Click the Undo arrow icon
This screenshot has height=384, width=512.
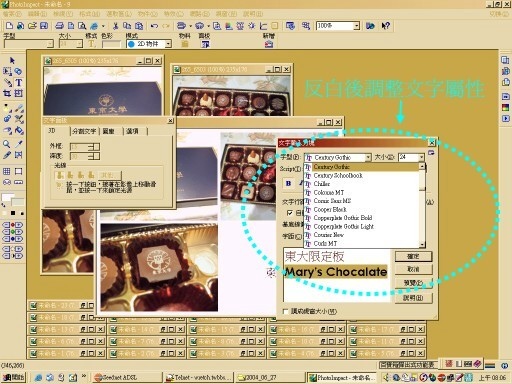(x=154, y=26)
